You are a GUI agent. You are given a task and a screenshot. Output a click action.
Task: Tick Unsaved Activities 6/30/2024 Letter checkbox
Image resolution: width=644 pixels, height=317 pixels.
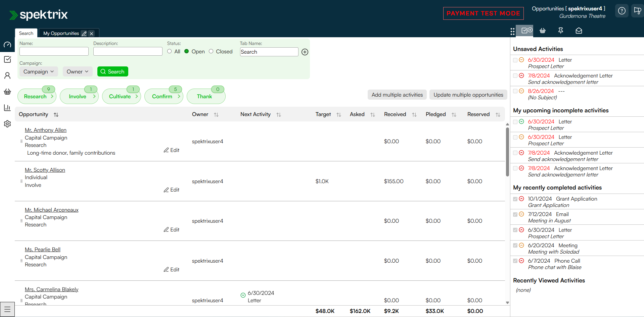point(515,60)
